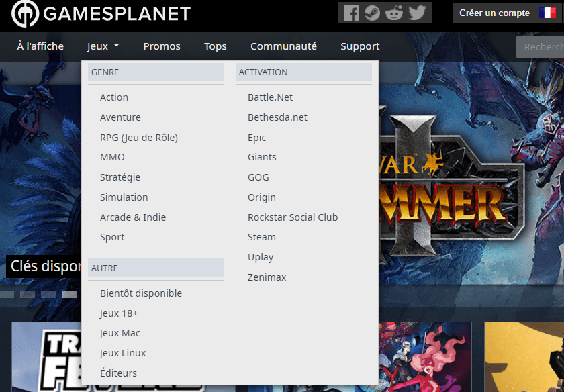Filter by Rockstar Social Club activation

(293, 217)
